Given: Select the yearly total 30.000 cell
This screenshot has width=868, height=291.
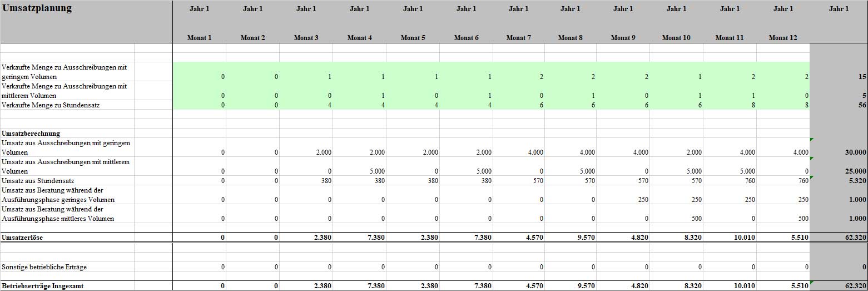Looking at the screenshot, I should pos(856,152).
